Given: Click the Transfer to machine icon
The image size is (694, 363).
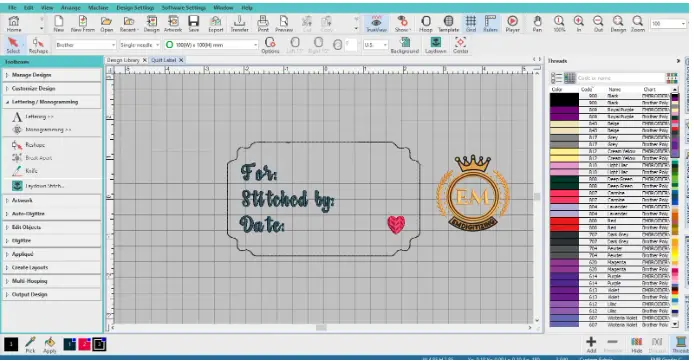Looking at the screenshot, I should [239, 23].
